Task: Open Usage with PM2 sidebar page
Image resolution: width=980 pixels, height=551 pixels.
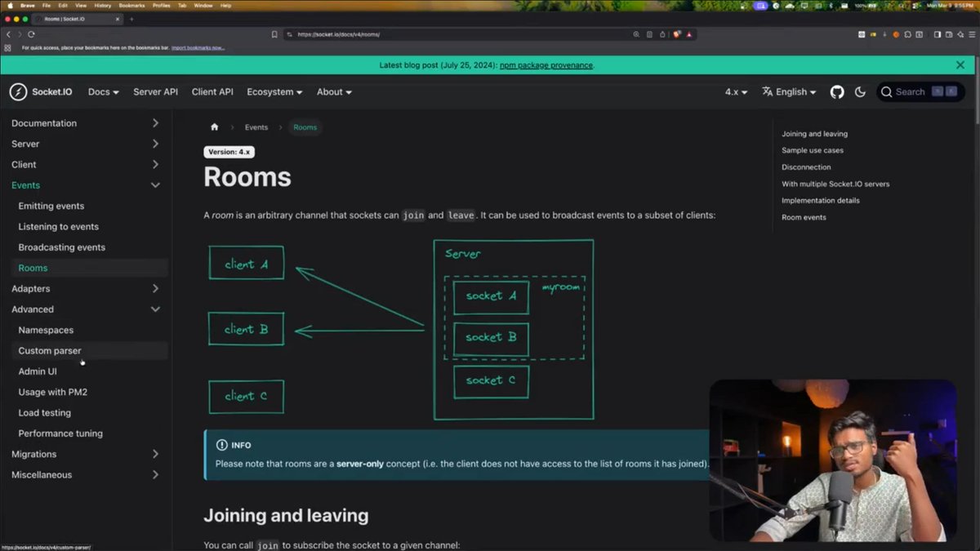Action: 52,392
